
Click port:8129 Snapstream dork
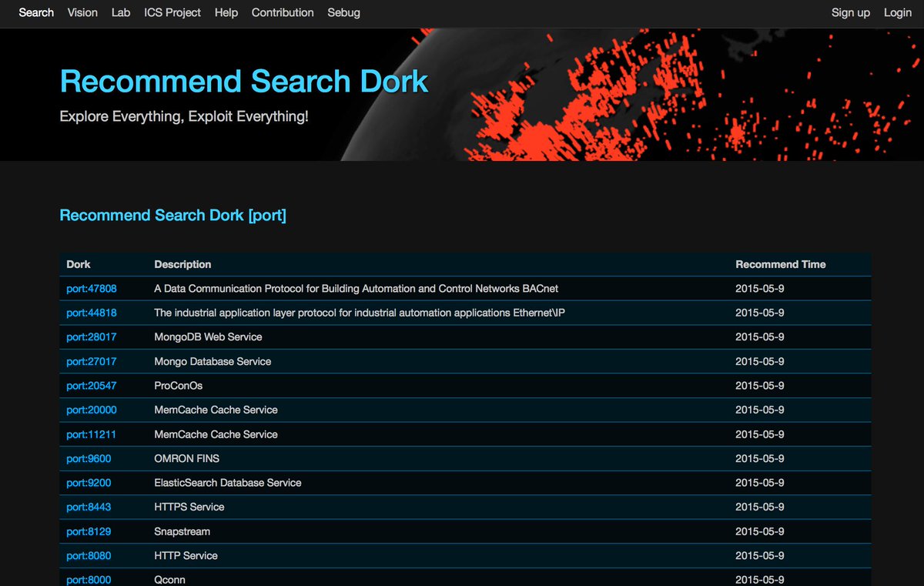point(89,531)
